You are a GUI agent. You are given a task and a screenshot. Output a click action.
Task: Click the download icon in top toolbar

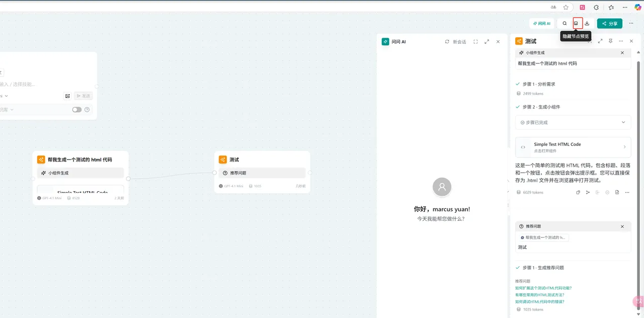tap(587, 23)
